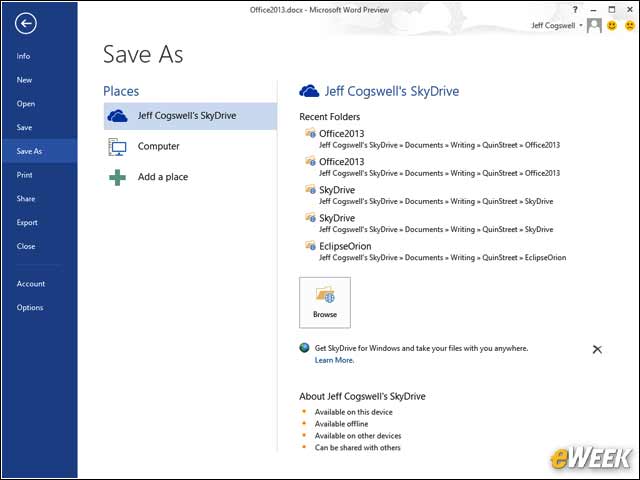Select Computer as save location
Screen dimensions: 640x480
tap(190, 147)
